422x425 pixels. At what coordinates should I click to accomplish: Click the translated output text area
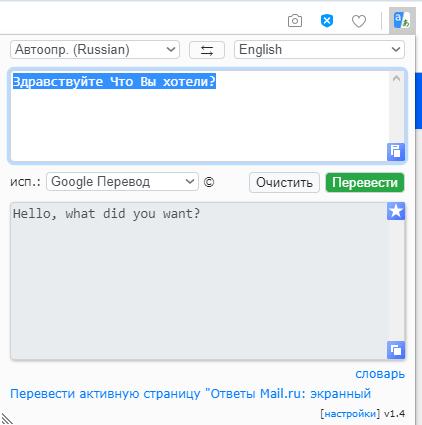199,281
